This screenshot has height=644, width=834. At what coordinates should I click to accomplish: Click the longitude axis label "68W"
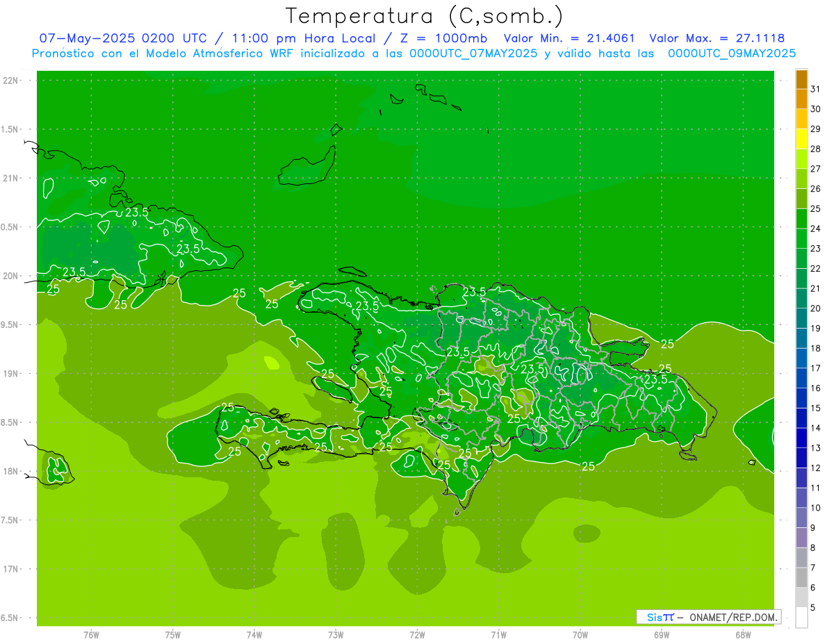tap(743, 635)
